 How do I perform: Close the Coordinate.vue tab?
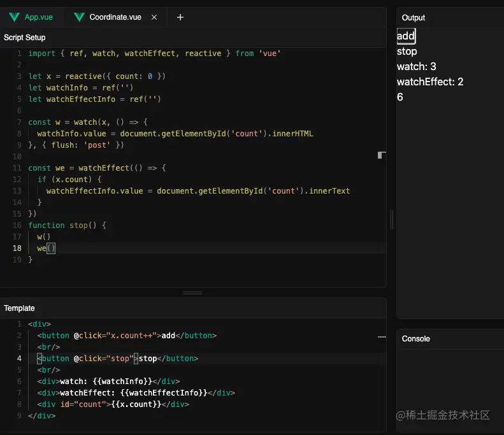pyautogui.click(x=154, y=17)
